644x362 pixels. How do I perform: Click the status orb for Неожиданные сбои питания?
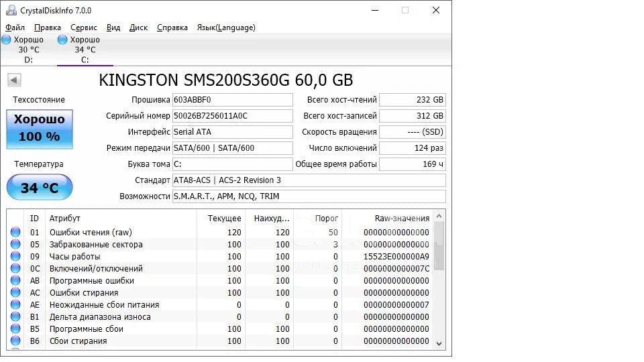[x=15, y=304]
